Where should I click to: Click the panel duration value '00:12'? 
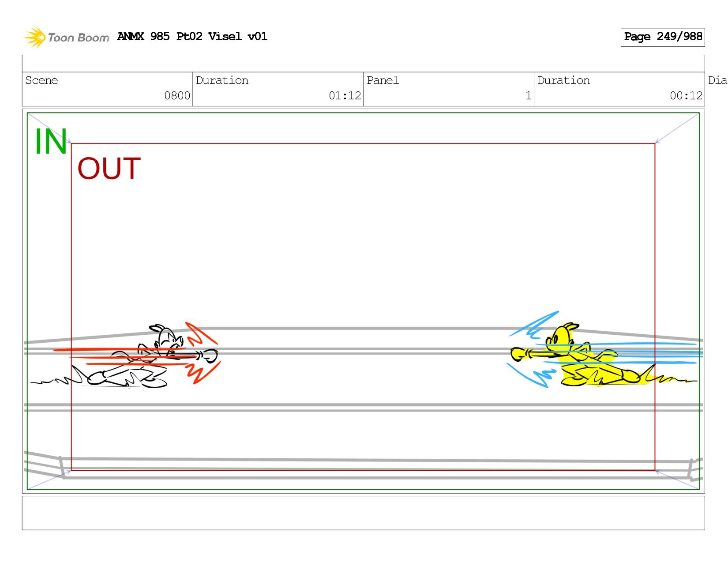pos(686,96)
